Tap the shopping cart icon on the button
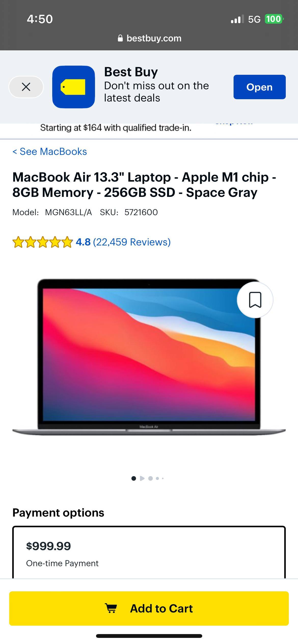This screenshot has height=644, width=298. click(111, 608)
